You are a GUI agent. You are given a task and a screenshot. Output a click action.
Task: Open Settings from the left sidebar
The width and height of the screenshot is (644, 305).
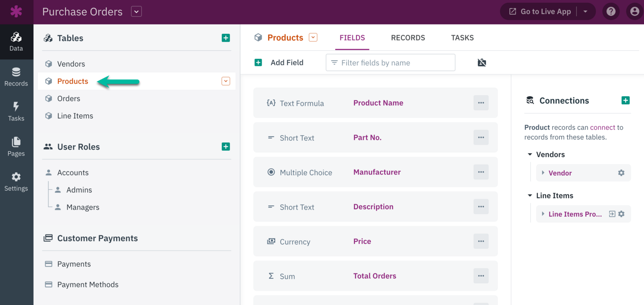[16, 180]
